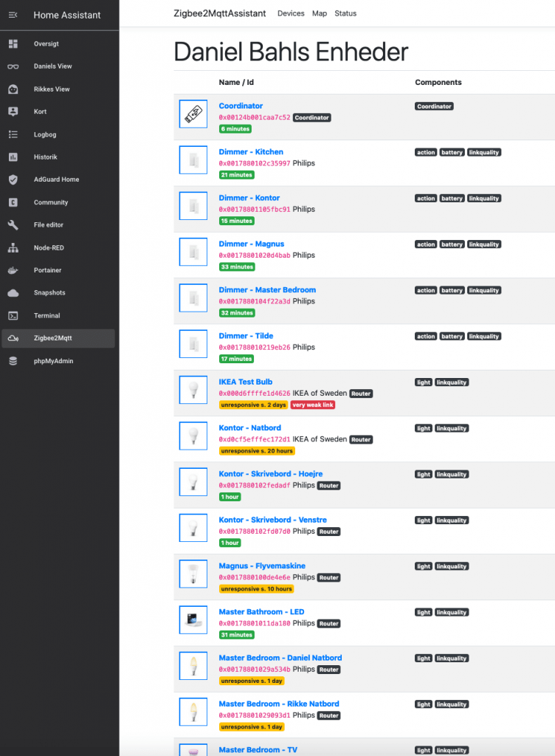Click the Dimmer - Kitchen device image
555x756 pixels.
193,160
